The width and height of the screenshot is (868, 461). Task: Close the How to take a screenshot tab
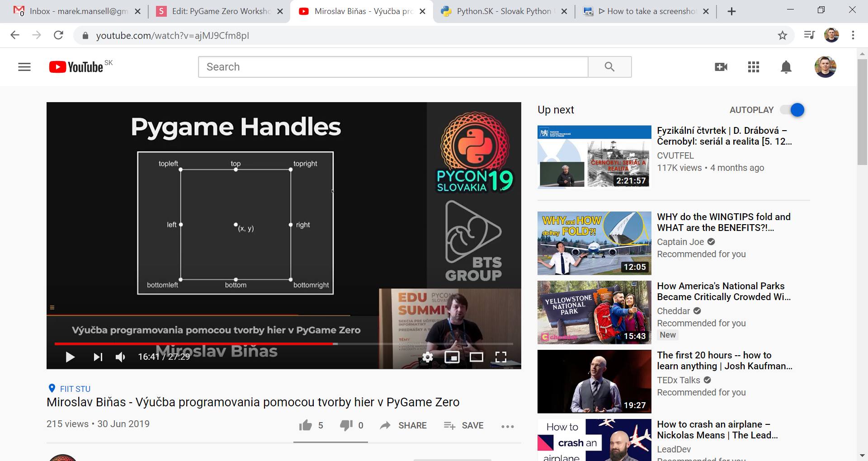[x=706, y=11]
